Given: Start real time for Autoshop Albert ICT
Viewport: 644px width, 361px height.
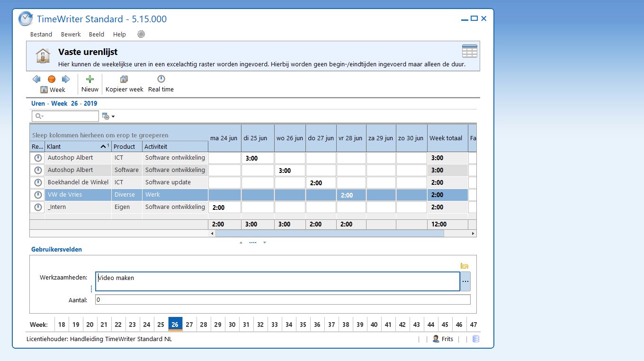Looking at the screenshot, I should (x=38, y=158).
